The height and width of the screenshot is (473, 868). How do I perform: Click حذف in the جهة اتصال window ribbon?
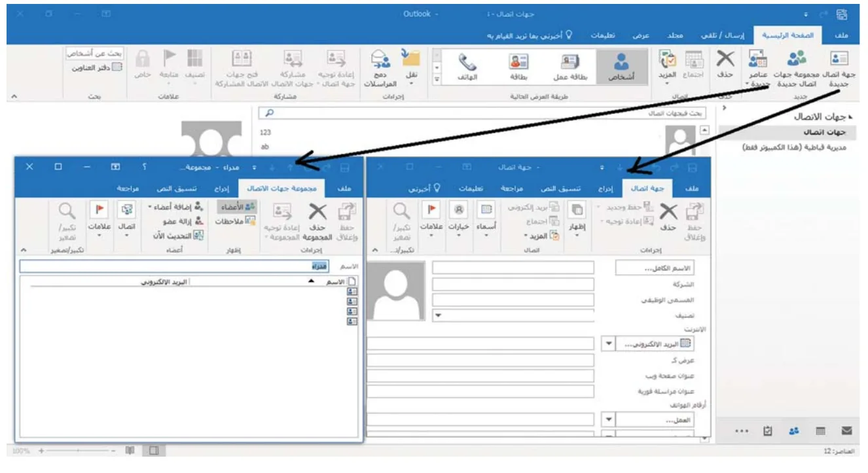click(668, 218)
